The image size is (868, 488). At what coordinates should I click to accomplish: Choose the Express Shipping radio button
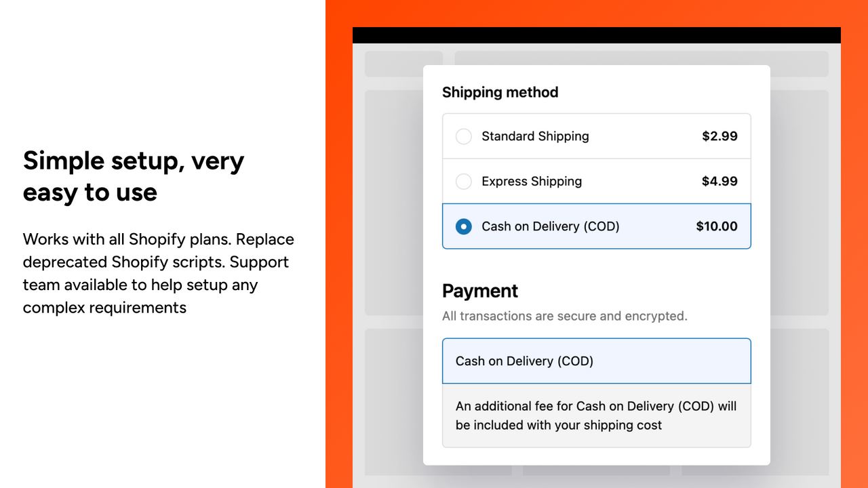click(x=464, y=181)
